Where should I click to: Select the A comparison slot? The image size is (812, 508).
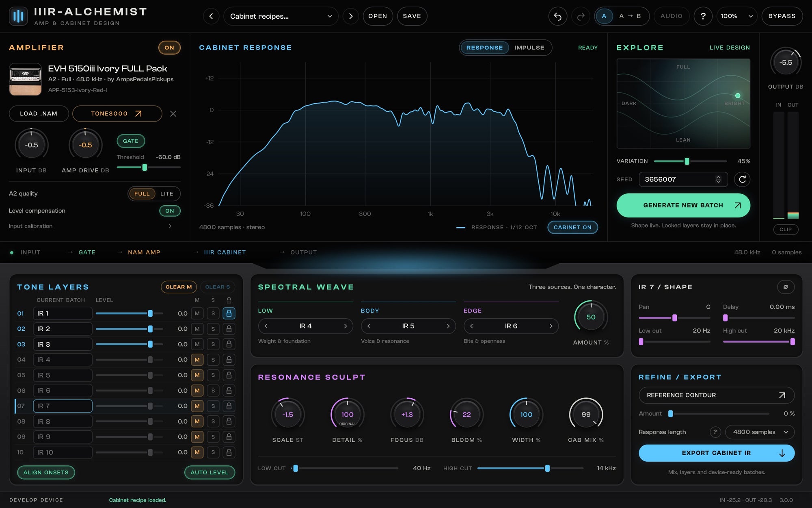click(x=604, y=16)
